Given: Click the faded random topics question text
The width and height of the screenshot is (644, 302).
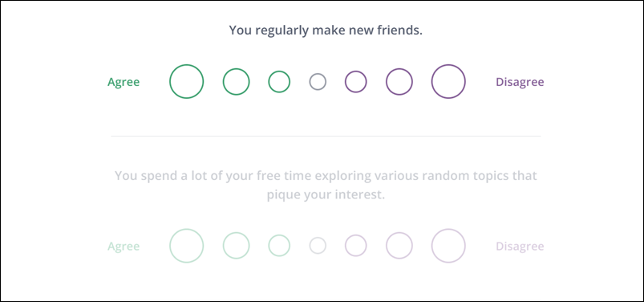Looking at the screenshot, I should 326,186.
